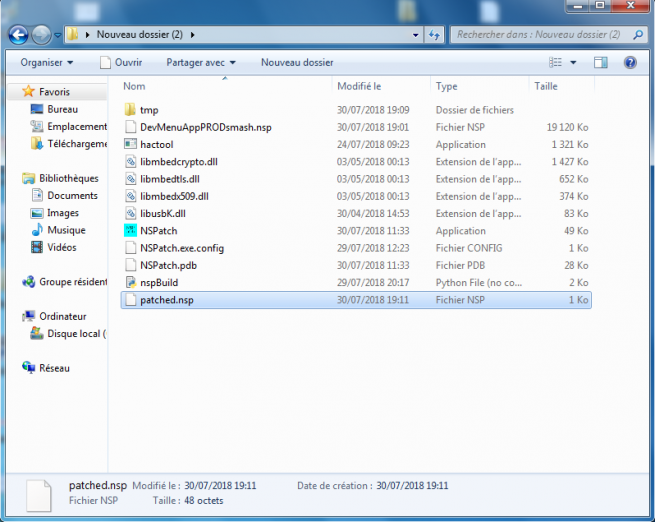This screenshot has width=655, height=522.
Task: Select the libusbK.dll file icon
Action: click(130, 213)
